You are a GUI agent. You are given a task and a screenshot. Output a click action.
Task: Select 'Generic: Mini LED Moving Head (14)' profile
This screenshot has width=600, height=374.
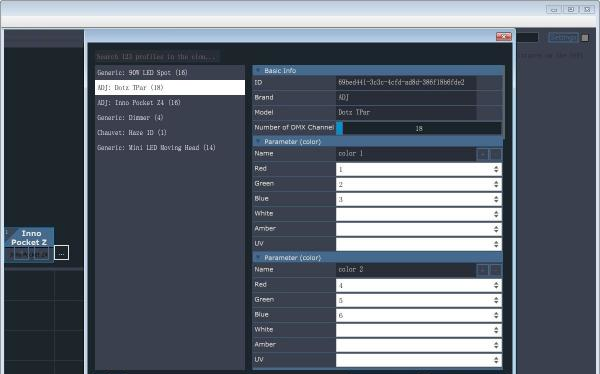(x=170, y=147)
